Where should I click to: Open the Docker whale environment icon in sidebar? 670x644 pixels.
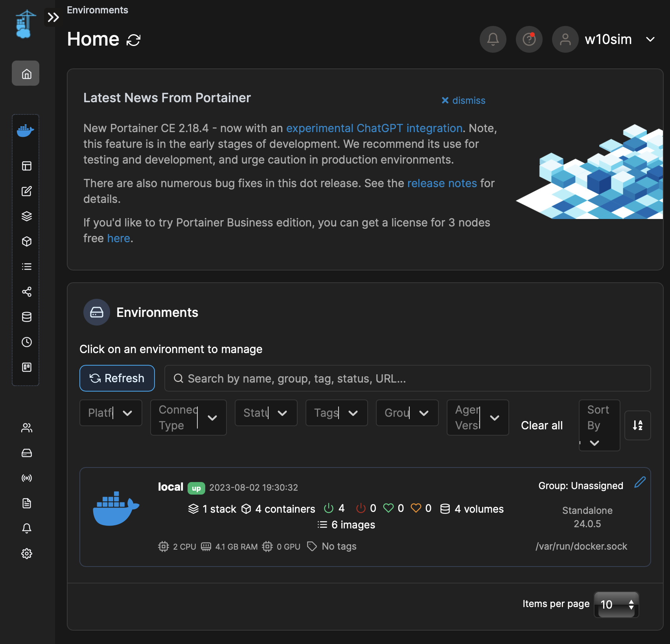tap(26, 131)
